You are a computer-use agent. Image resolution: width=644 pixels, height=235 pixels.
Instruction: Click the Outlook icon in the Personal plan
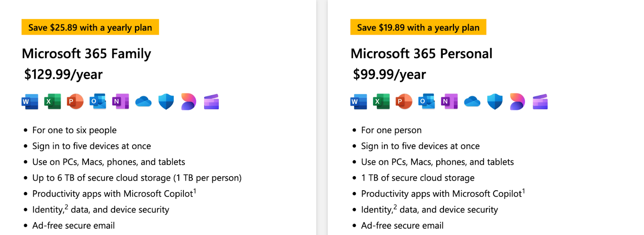pos(427,102)
